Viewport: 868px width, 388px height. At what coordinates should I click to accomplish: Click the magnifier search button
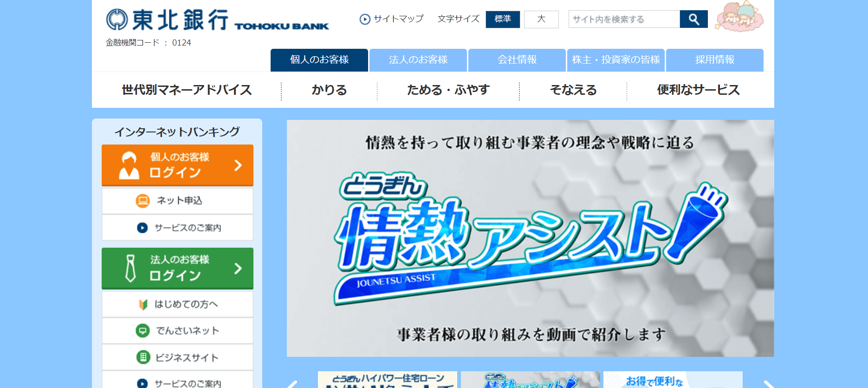tap(693, 19)
